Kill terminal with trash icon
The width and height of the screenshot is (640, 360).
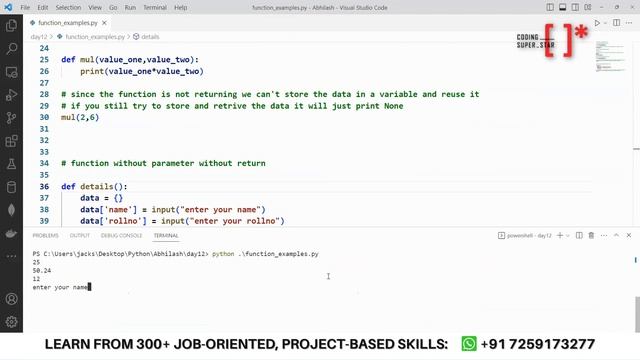click(591, 236)
